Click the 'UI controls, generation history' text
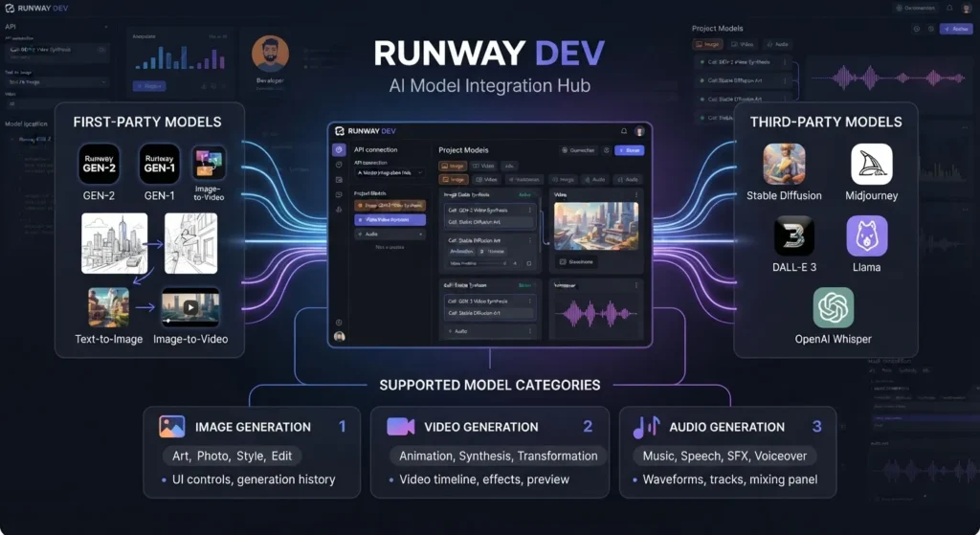 254,479
